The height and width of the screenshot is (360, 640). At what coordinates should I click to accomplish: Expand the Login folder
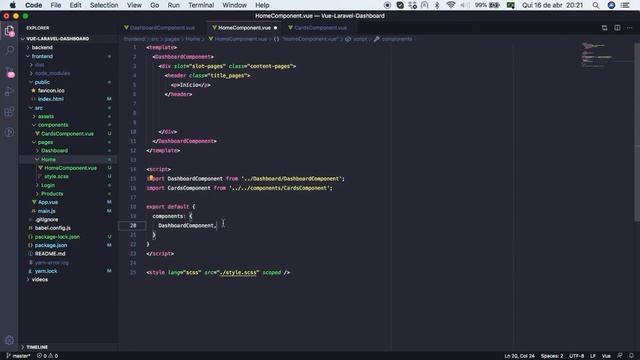pyautogui.click(x=47, y=185)
